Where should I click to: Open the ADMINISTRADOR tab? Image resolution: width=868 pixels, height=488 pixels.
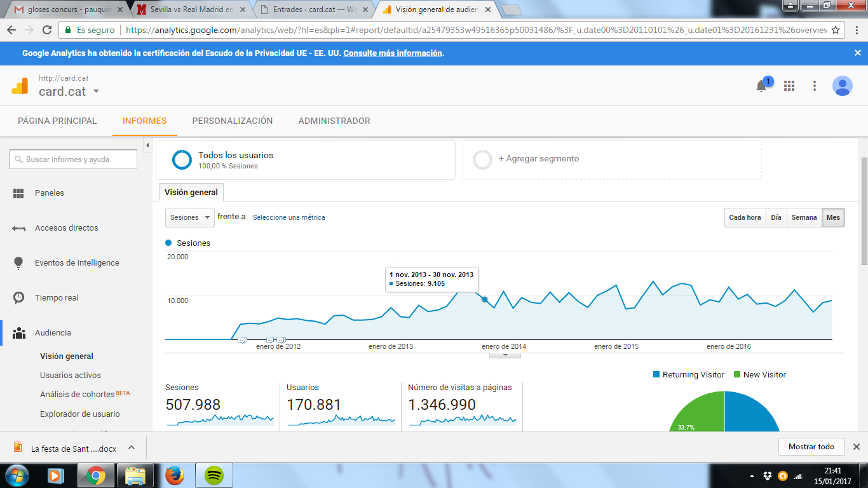[x=334, y=121]
